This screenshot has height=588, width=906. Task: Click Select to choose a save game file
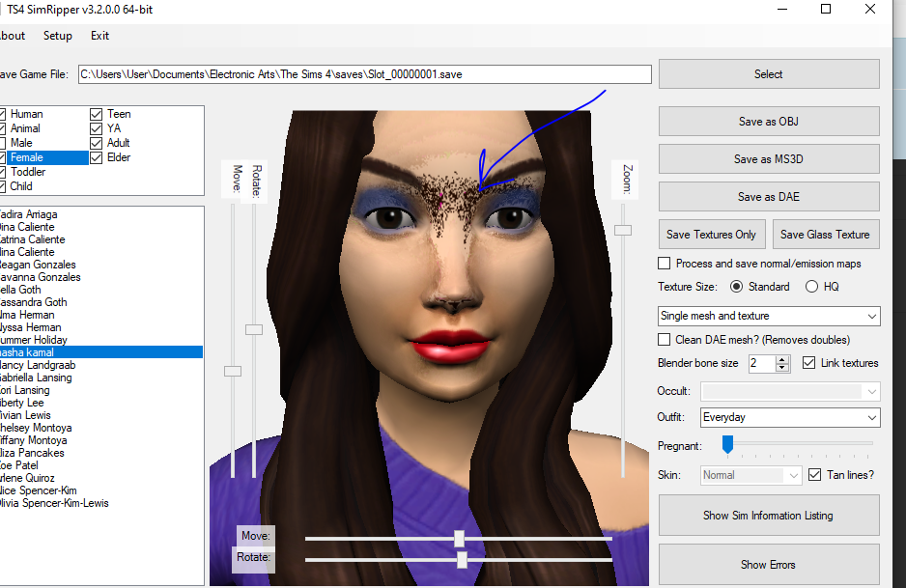click(768, 73)
